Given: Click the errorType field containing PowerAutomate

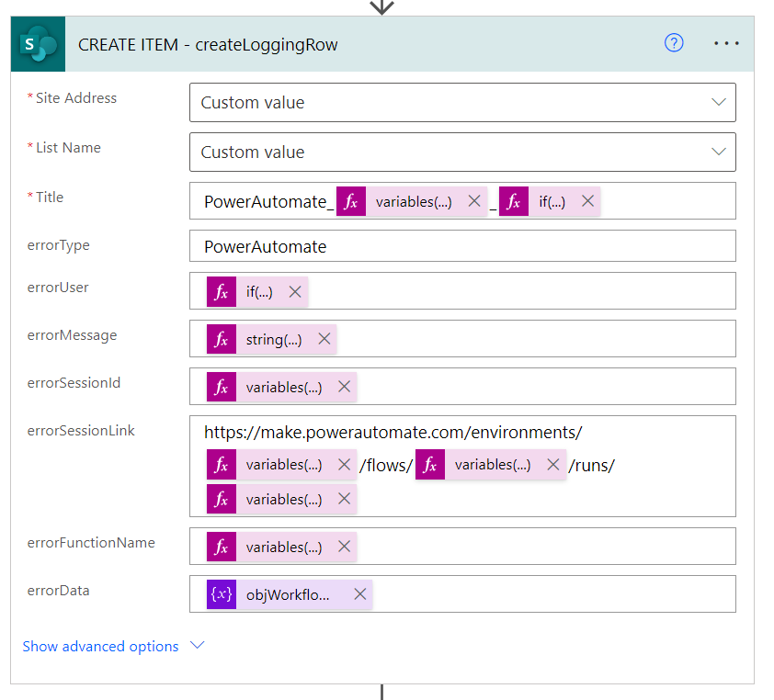Looking at the screenshot, I should click(461, 246).
